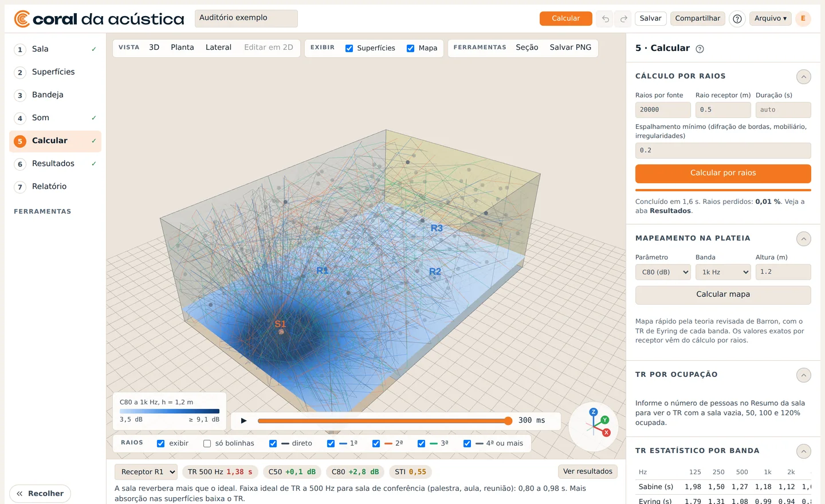Collapse the TR estatístico por banda section

804,451
